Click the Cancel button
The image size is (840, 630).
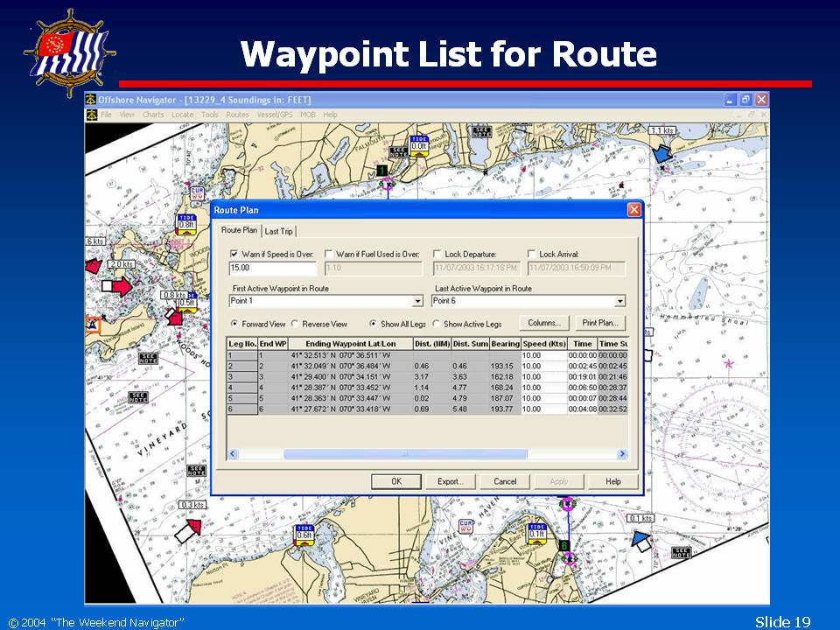coord(505,481)
